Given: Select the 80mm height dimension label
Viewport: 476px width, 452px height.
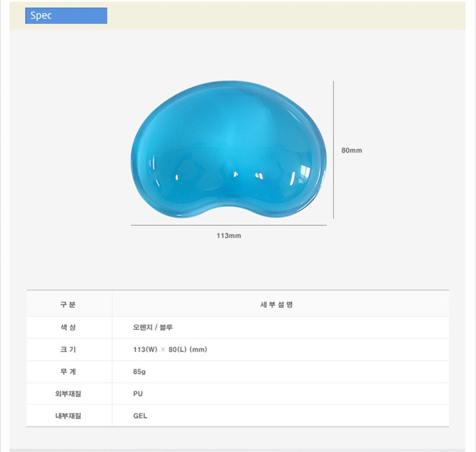Looking at the screenshot, I should [352, 150].
